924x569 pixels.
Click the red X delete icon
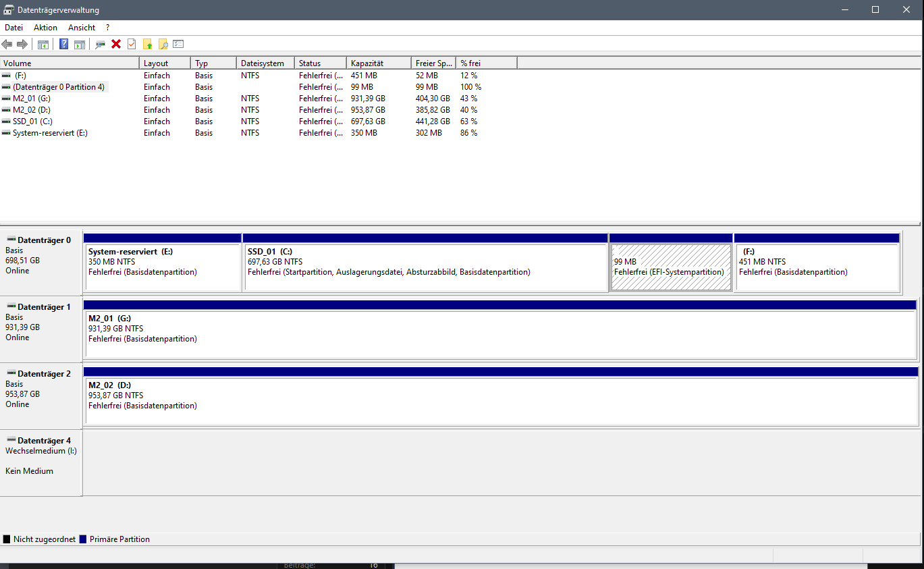(x=116, y=44)
